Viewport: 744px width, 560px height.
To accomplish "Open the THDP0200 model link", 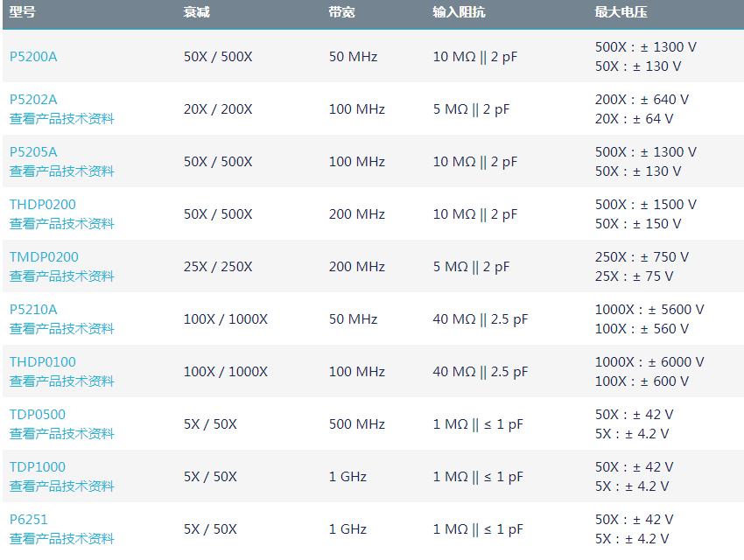I will tap(43, 205).
